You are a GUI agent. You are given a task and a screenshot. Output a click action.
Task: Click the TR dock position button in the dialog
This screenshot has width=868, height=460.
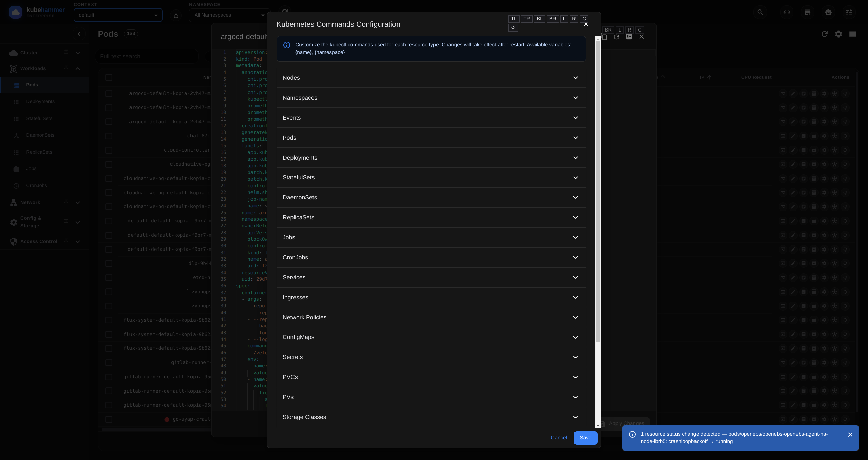click(x=527, y=19)
